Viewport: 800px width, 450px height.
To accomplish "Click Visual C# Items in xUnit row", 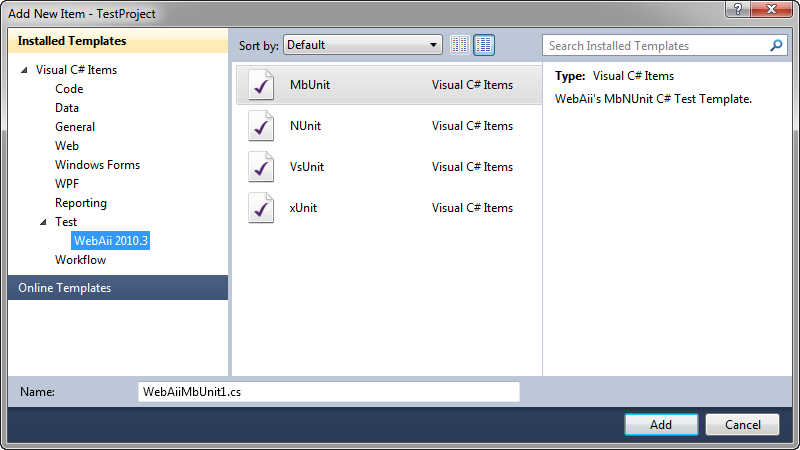I will [x=472, y=208].
